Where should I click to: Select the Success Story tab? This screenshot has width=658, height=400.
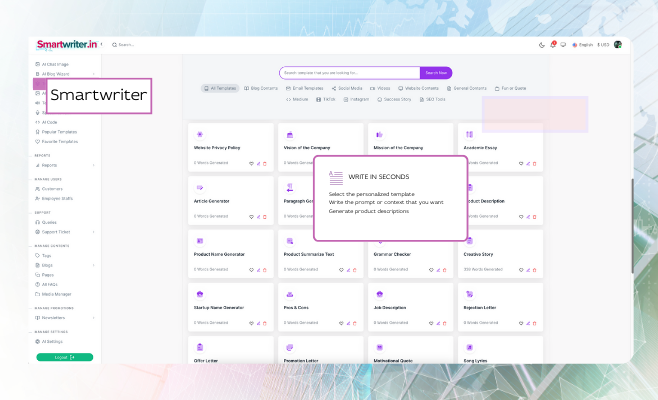click(394, 99)
